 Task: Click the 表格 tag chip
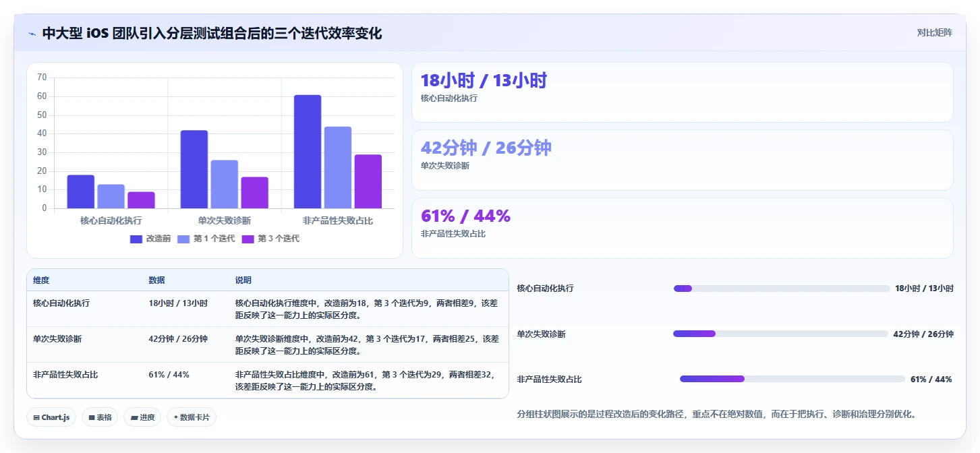pyautogui.click(x=100, y=417)
